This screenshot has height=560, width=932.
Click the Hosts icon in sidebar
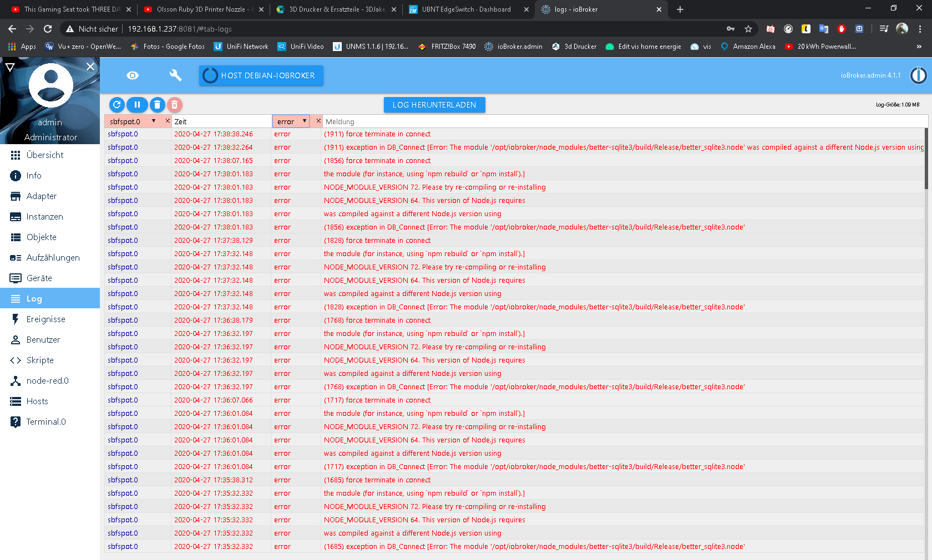click(16, 401)
